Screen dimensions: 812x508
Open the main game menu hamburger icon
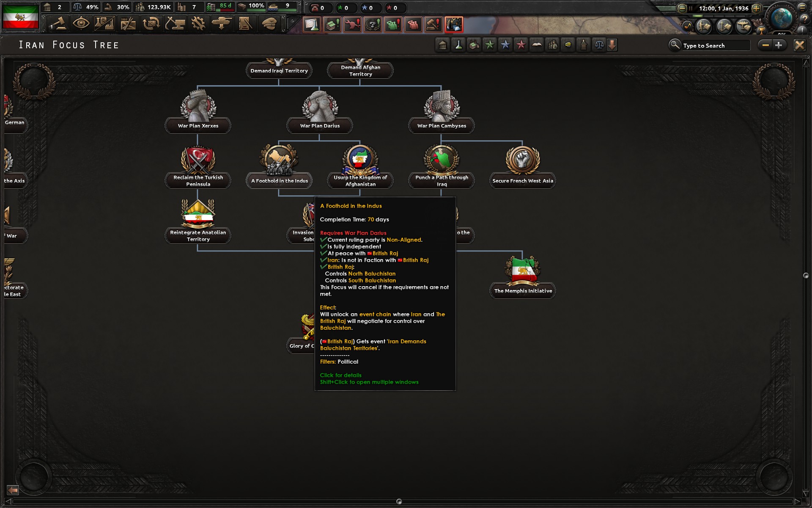[802, 8]
